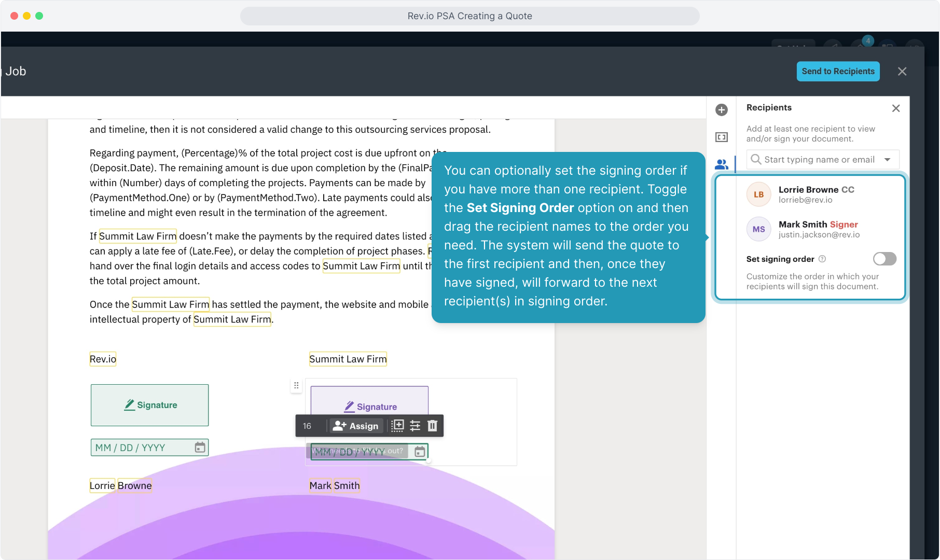Click the Assign button in field toolbar

[x=356, y=426]
